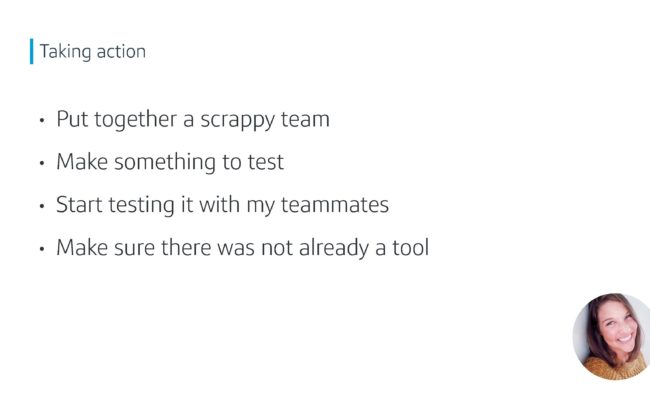The width and height of the screenshot is (650, 406).
Task: Click the word "something" in second bullet
Action: pos(165,163)
